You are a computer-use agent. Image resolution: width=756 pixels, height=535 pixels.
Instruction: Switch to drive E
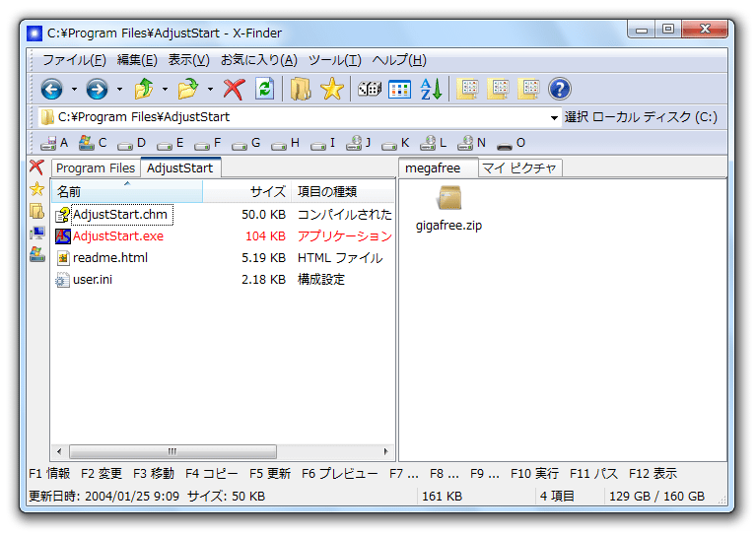[170, 143]
